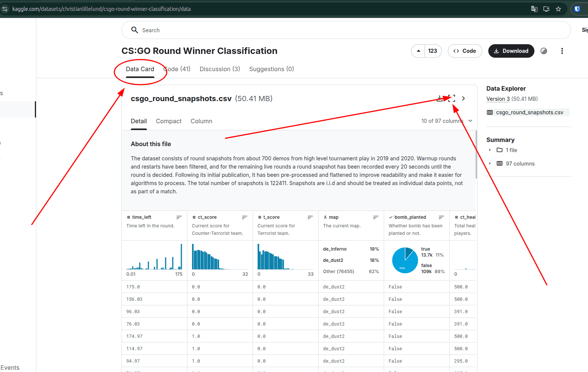Click the Other (76455) map entry
This screenshot has height=372, width=588.
click(x=351, y=272)
